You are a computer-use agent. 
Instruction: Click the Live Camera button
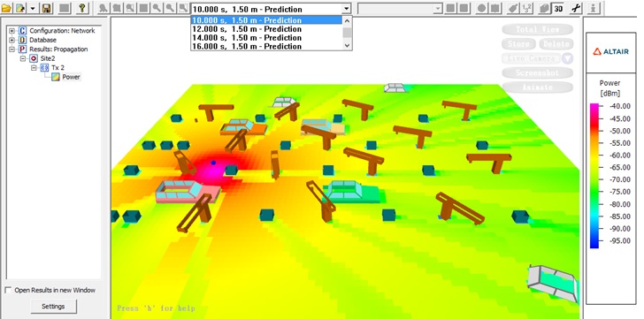532,58
